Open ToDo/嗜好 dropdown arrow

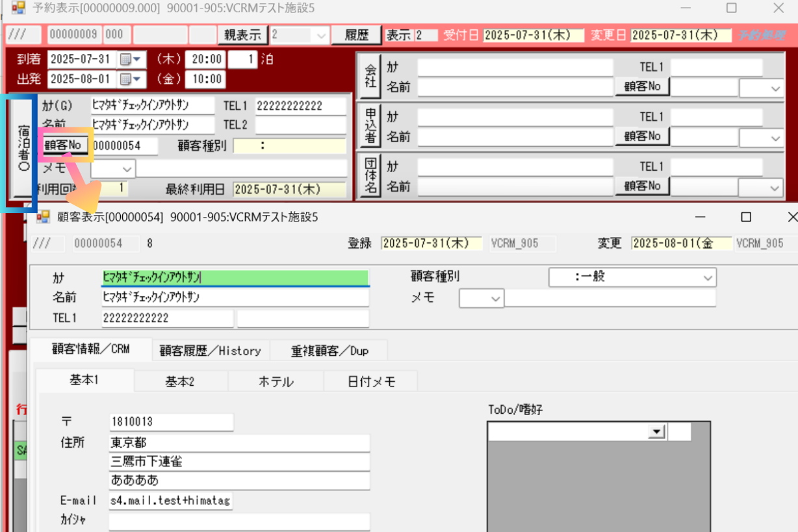coord(658,432)
